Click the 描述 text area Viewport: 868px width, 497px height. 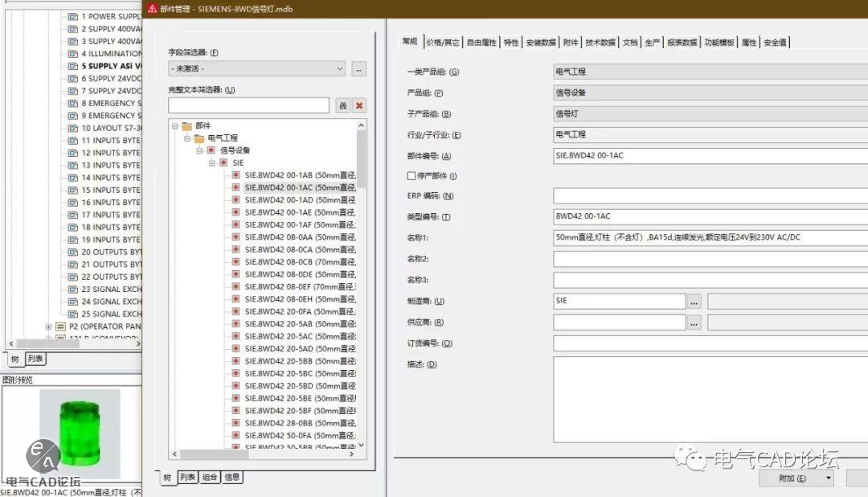[710, 399]
